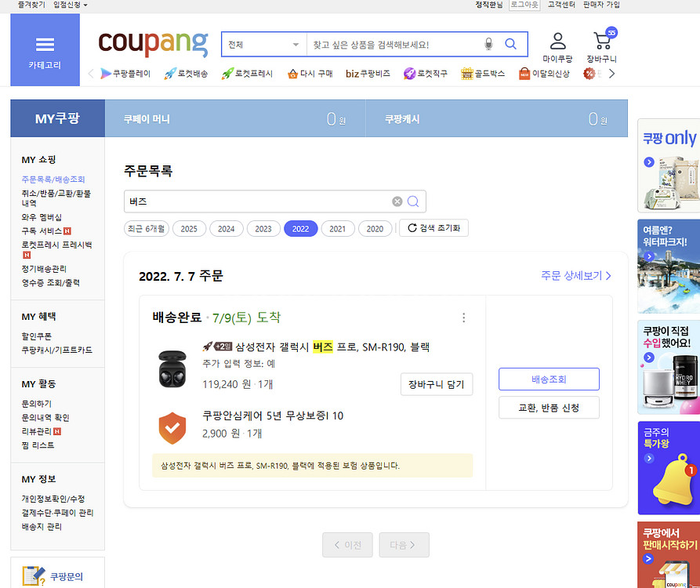Image resolution: width=700 pixels, height=588 pixels.
Task: Activate voice search microphone icon
Action: 488,44
